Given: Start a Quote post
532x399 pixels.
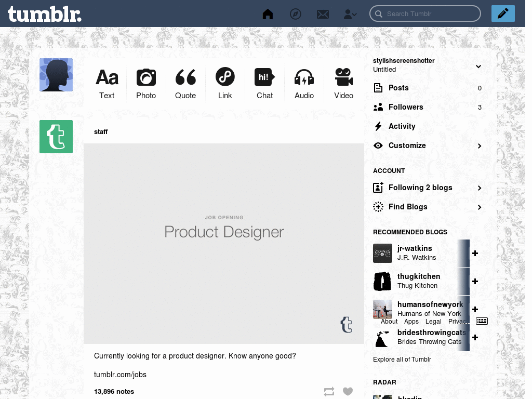Looking at the screenshot, I should 185,82.
